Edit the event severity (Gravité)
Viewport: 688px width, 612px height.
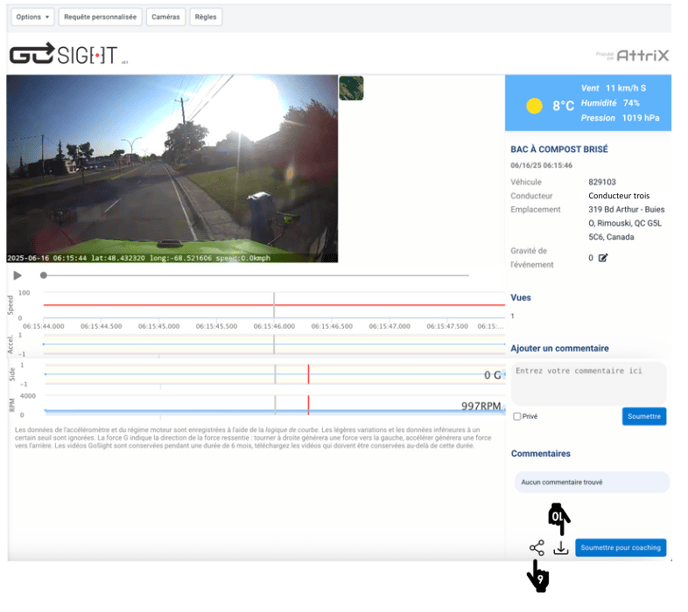[603, 258]
